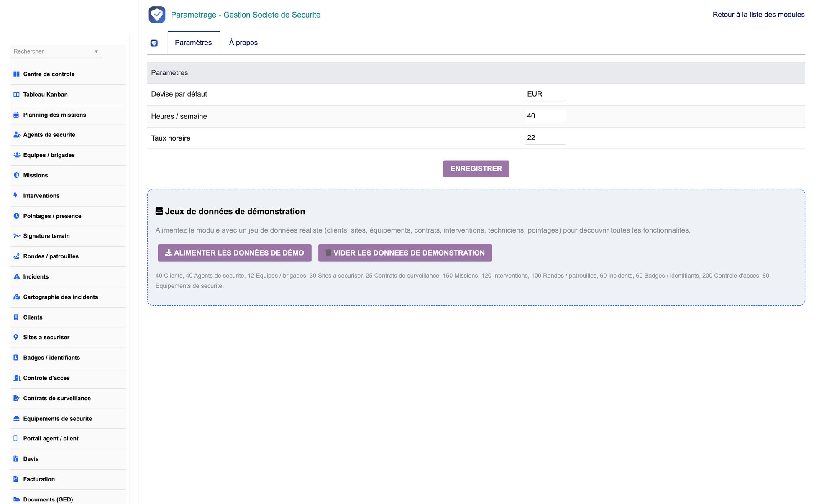The image size is (814, 504).
Task: Open Retour à la liste des modules link
Action: [758, 15]
